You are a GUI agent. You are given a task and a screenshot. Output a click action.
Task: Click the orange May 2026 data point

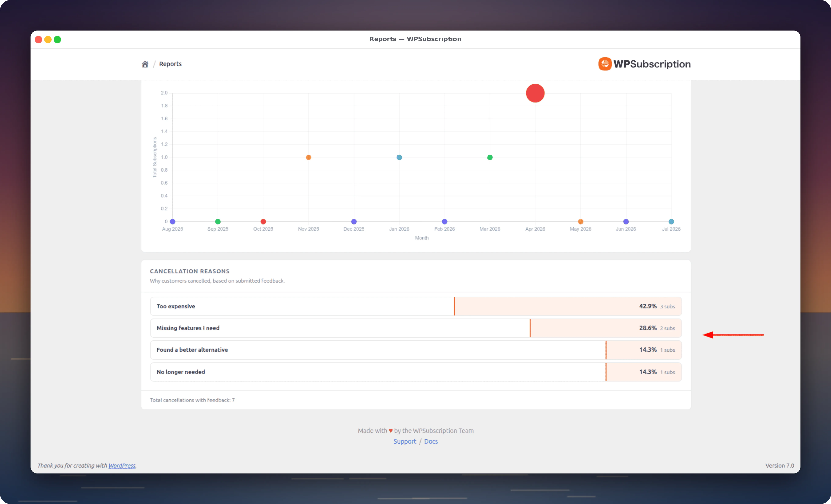tap(581, 222)
